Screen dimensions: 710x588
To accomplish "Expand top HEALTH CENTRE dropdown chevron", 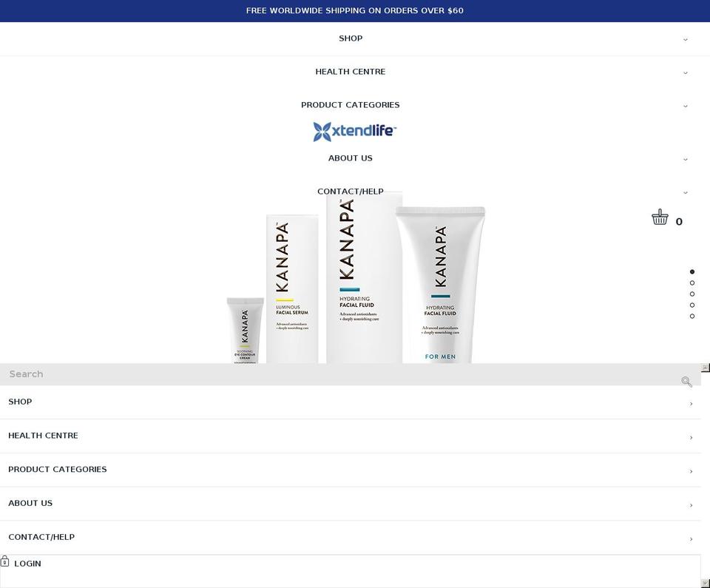I will pos(685,72).
